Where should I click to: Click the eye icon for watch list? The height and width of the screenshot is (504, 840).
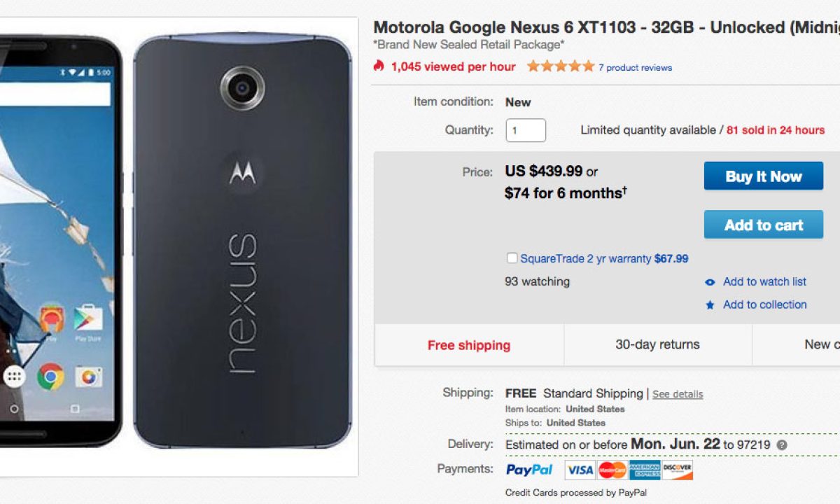point(710,282)
